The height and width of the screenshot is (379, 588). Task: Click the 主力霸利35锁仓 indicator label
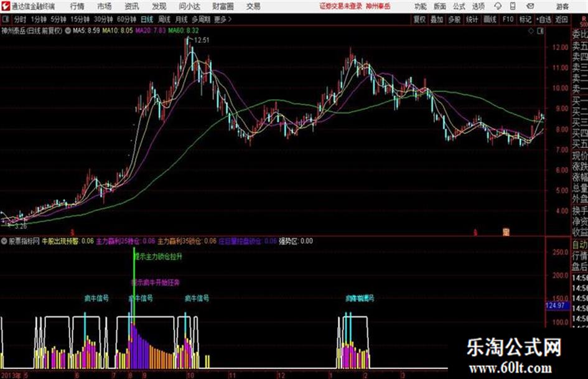coord(187,241)
